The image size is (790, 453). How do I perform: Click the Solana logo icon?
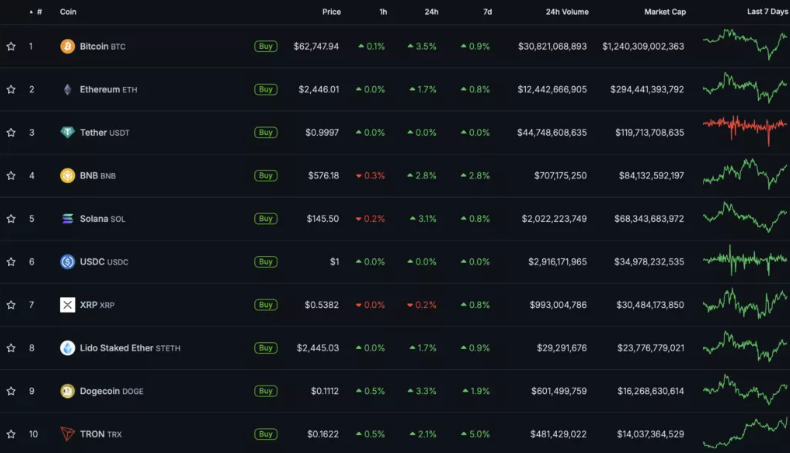pos(68,219)
